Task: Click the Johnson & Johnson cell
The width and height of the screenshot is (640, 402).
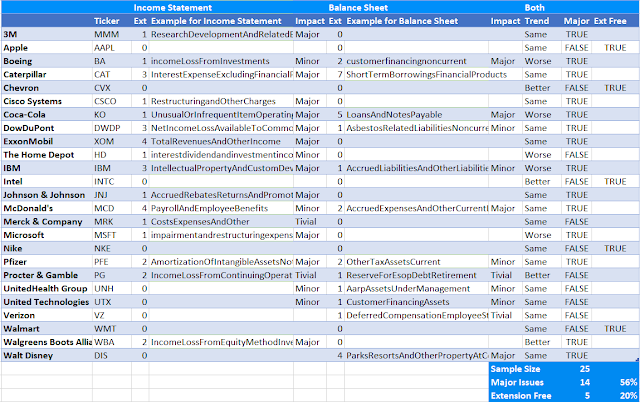Action: 47,195
